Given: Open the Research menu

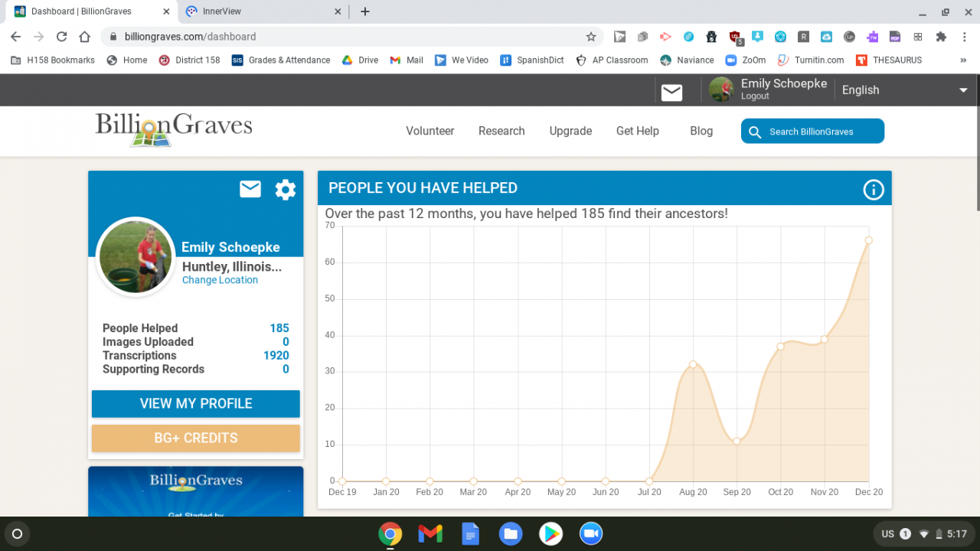Looking at the screenshot, I should coord(501,131).
